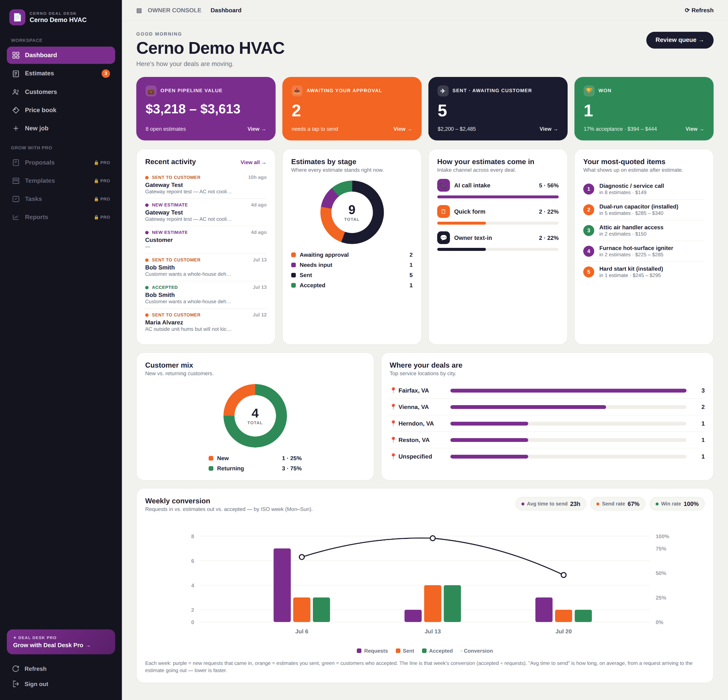Image resolution: width=728 pixels, height=700 pixels.
Task: Click Grow with Deal Desk Pro banner
Action: [x=61, y=642]
